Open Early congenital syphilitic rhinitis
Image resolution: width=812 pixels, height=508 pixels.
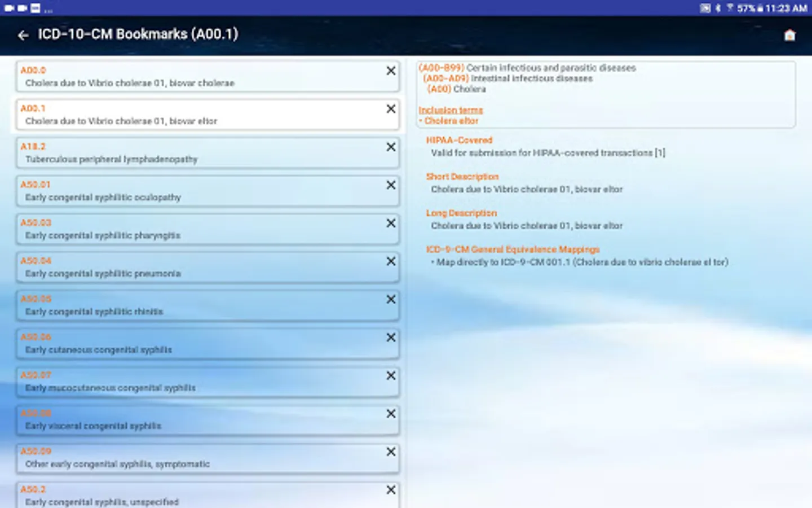click(x=208, y=305)
